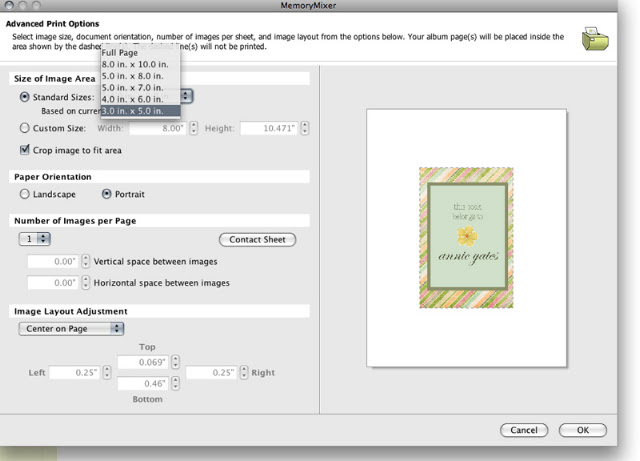Open images per page count dropdown

coord(34,239)
